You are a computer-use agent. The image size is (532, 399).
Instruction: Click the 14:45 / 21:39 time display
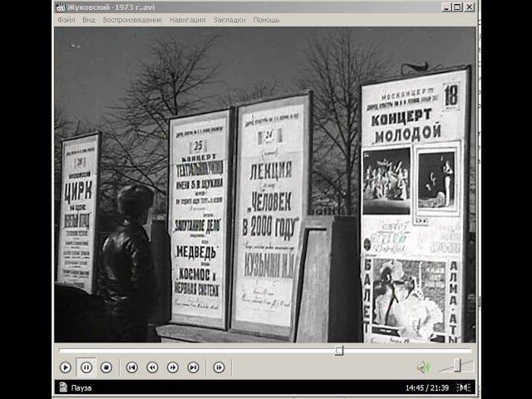(427, 388)
